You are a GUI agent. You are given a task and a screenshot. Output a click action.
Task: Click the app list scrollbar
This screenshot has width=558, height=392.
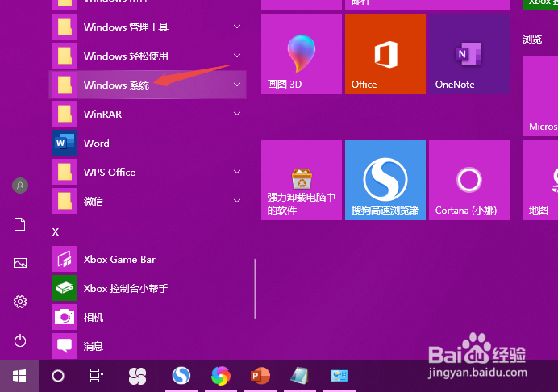pos(255,289)
